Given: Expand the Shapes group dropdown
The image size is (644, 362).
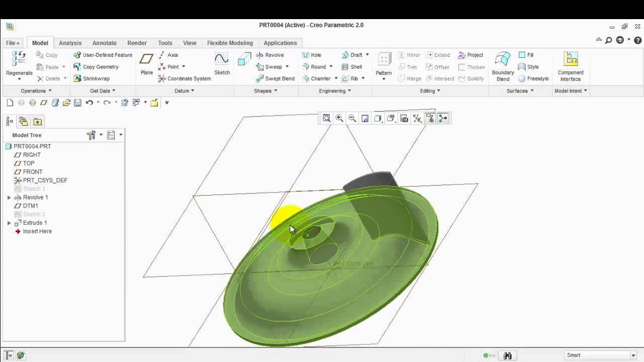Looking at the screenshot, I should point(266,91).
